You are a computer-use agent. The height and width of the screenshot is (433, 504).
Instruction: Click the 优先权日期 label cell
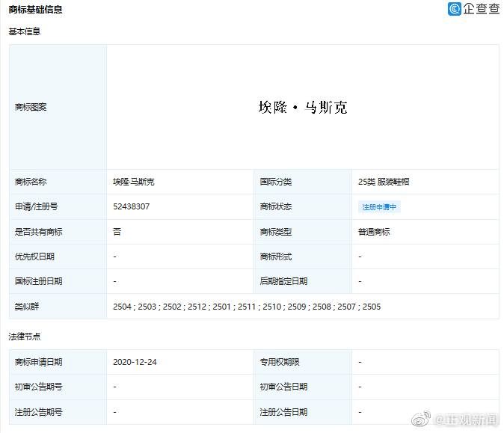point(58,257)
